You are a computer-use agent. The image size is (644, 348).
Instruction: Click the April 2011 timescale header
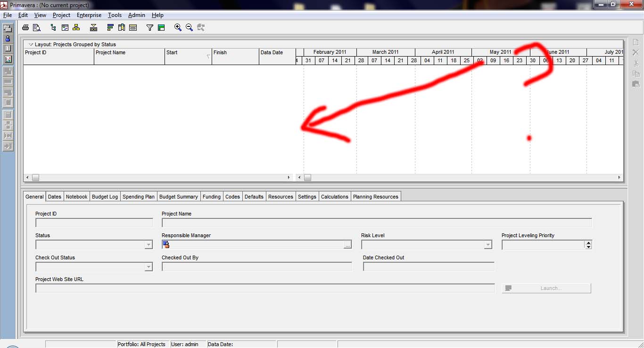coord(443,52)
